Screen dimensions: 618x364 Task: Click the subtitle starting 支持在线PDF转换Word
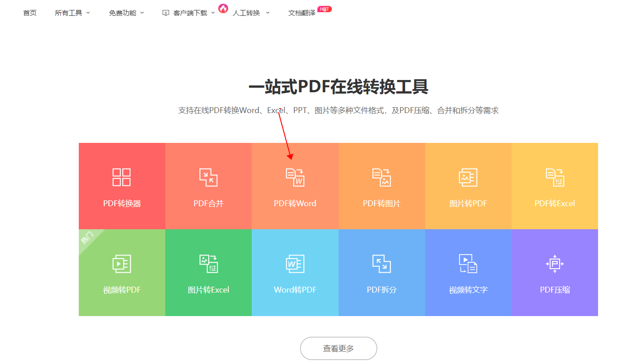(338, 110)
